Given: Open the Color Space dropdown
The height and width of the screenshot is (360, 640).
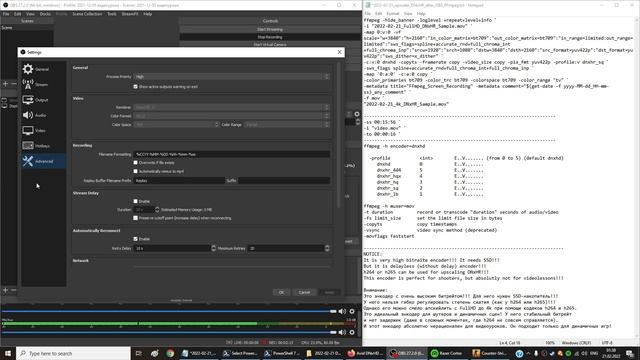Looking at the screenshot, I should pos(176,124).
